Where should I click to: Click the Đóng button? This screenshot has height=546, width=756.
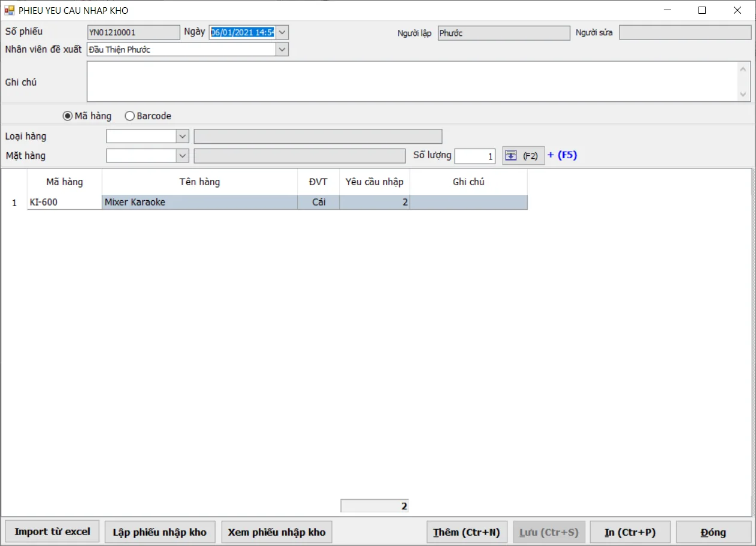coord(713,532)
